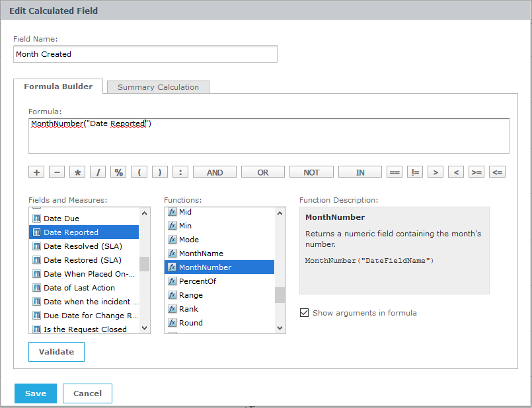Click the Date Due field icon

(x=36, y=219)
